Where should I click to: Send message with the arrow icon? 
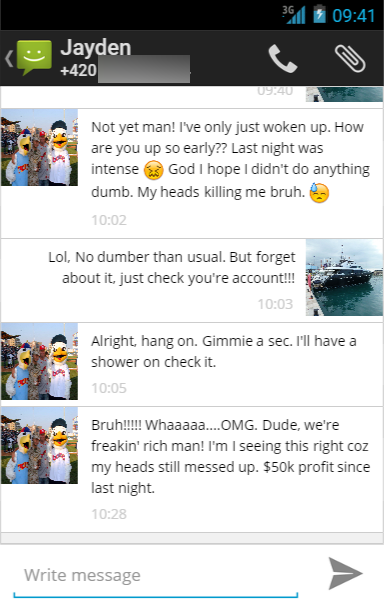345,573
